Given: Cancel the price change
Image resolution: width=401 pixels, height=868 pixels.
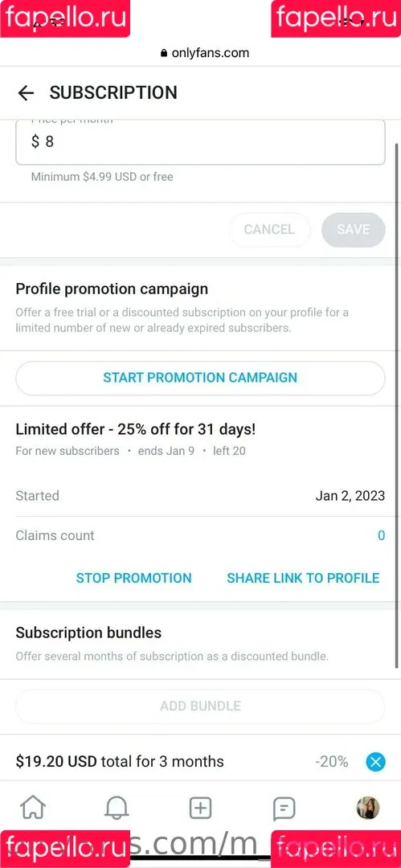Looking at the screenshot, I should (270, 230).
